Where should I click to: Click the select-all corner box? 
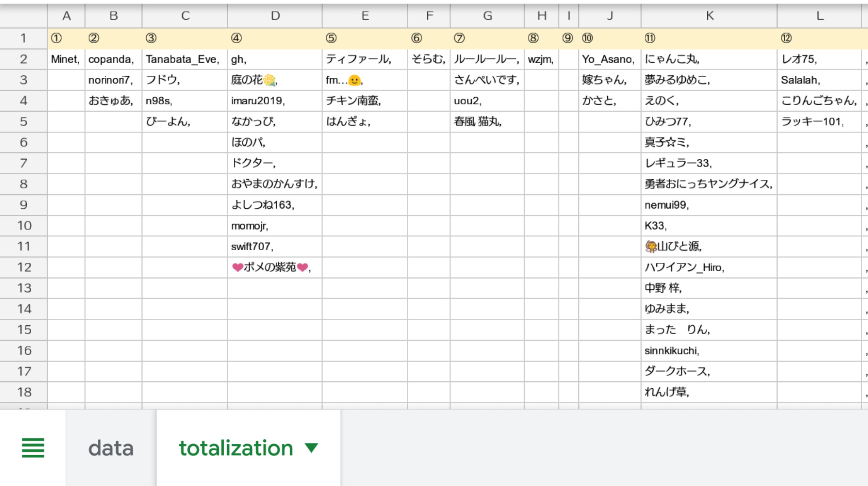click(x=23, y=16)
